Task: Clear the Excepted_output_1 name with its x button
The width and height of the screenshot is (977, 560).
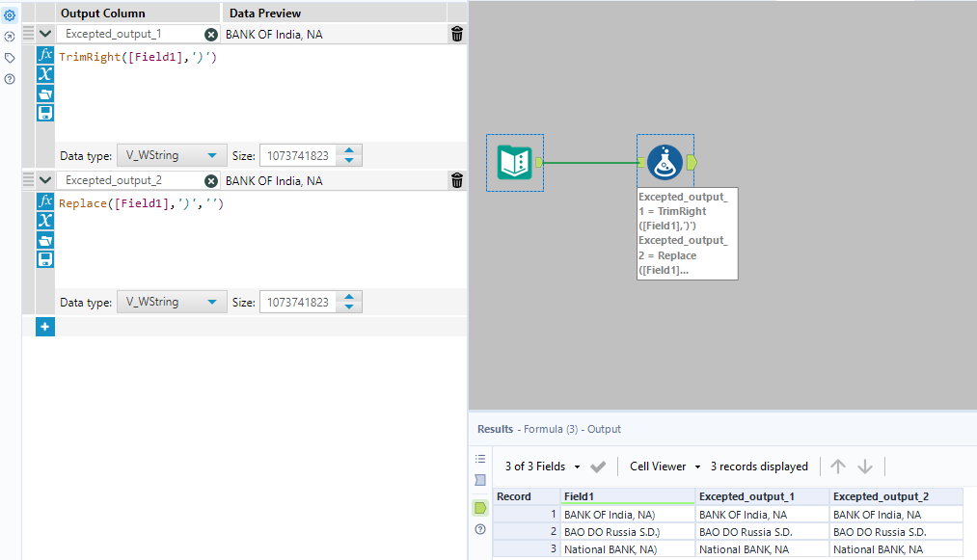Action: coord(209,33)
